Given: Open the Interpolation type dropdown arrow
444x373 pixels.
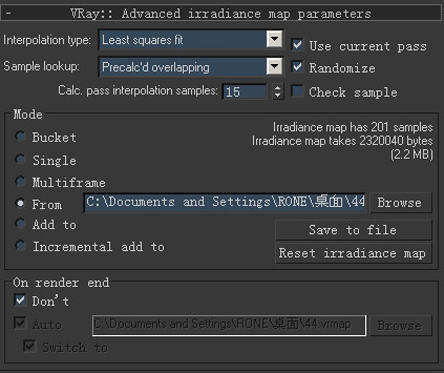Looking at the screenshot, I should 274,40.
